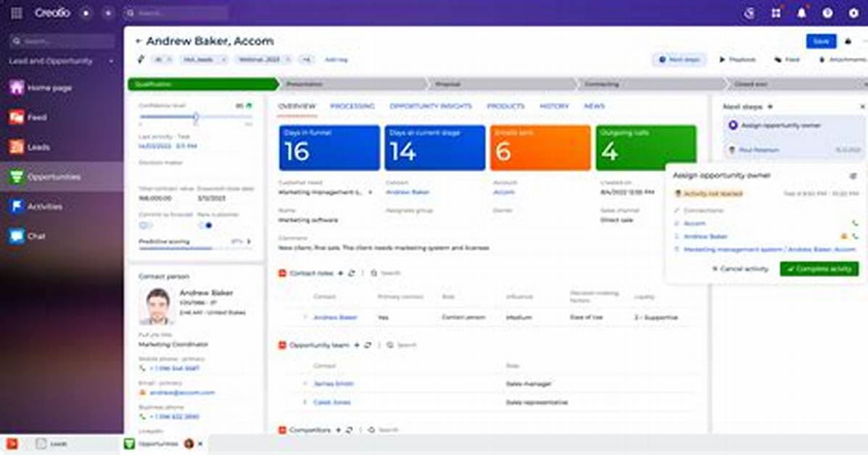This screenshot has width=868, height=455.
Task: Click the Complete activity button
Action: (x=819, y=270)
